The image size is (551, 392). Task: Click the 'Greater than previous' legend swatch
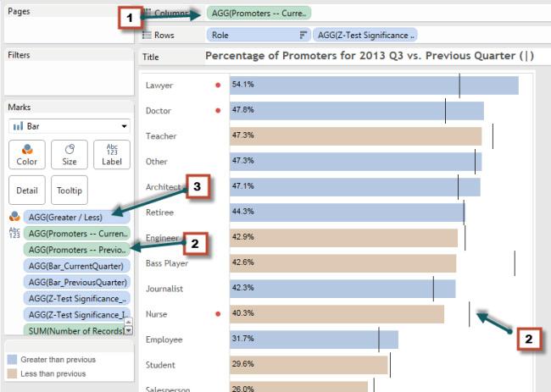(x=12, y=359)
